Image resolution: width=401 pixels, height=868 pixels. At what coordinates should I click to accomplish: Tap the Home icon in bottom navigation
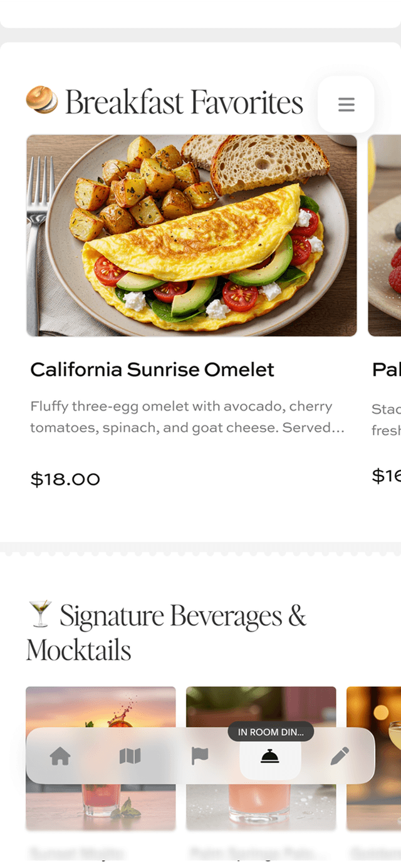(x=60, y=756)
